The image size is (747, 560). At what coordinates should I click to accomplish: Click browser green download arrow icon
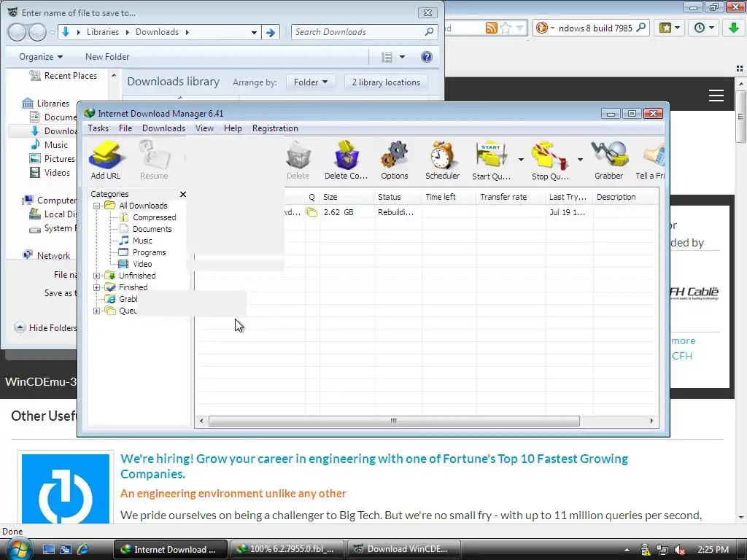734,28
